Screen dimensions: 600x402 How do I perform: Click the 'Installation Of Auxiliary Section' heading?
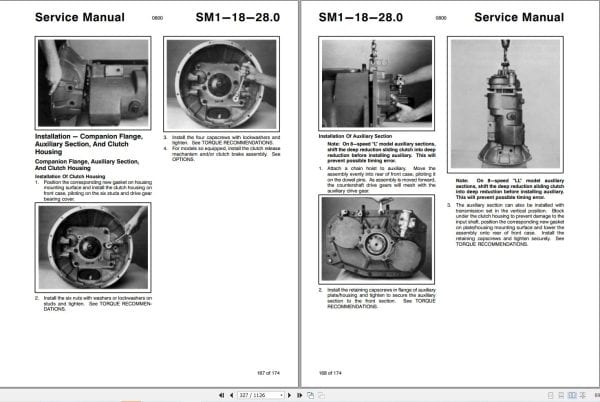(355, 136)
